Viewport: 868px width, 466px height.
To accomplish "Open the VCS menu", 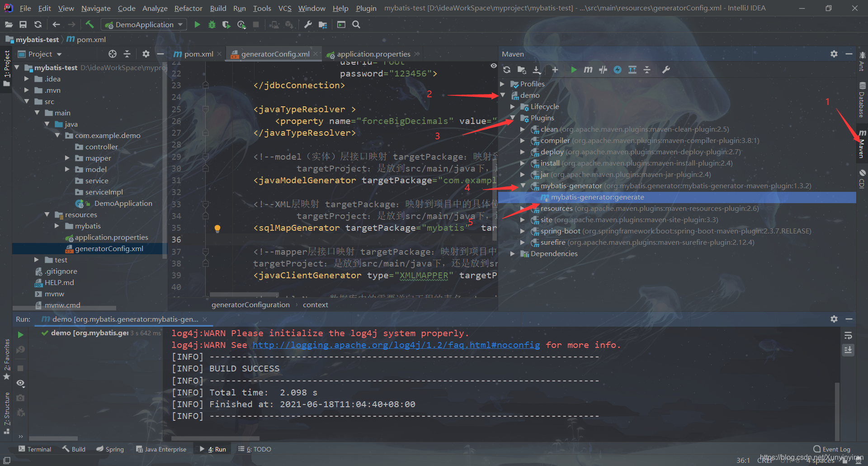I will pyautogui.click(x=285, y=8).
